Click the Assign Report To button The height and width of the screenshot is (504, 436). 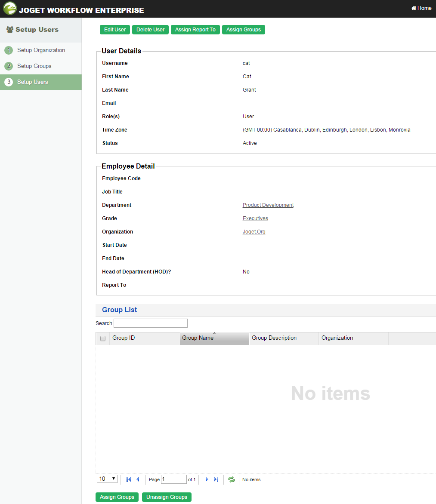[195, 30]
